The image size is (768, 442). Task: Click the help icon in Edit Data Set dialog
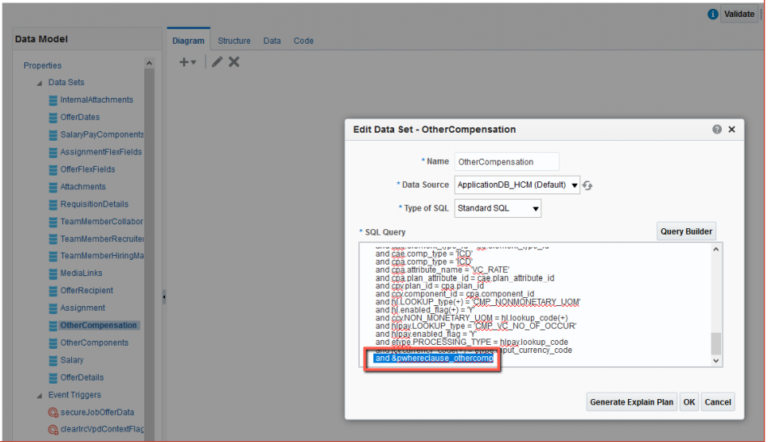pos(716,130)
